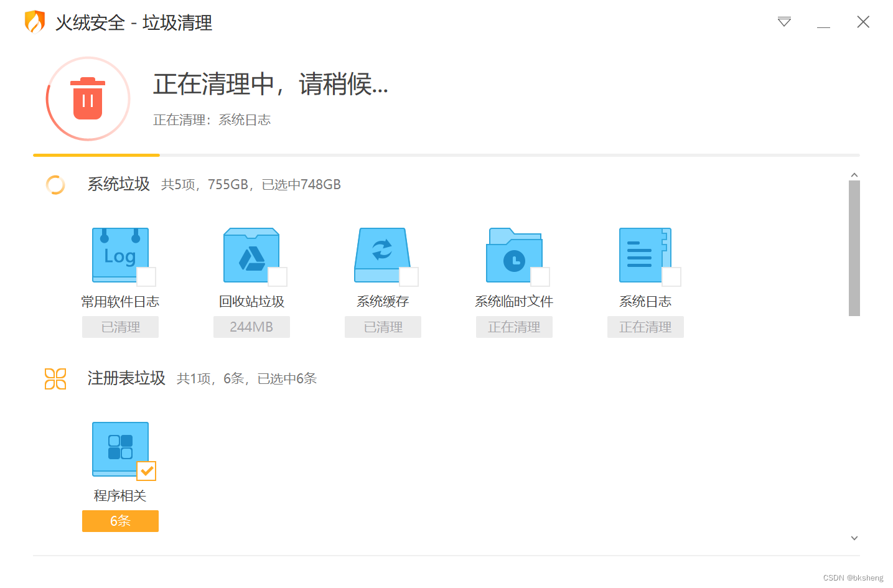Click the 共1项，6条 summary text
Image resolution: width=893 pixels, height=588 pixels.
pyautogui.click(x=246, y=379)
